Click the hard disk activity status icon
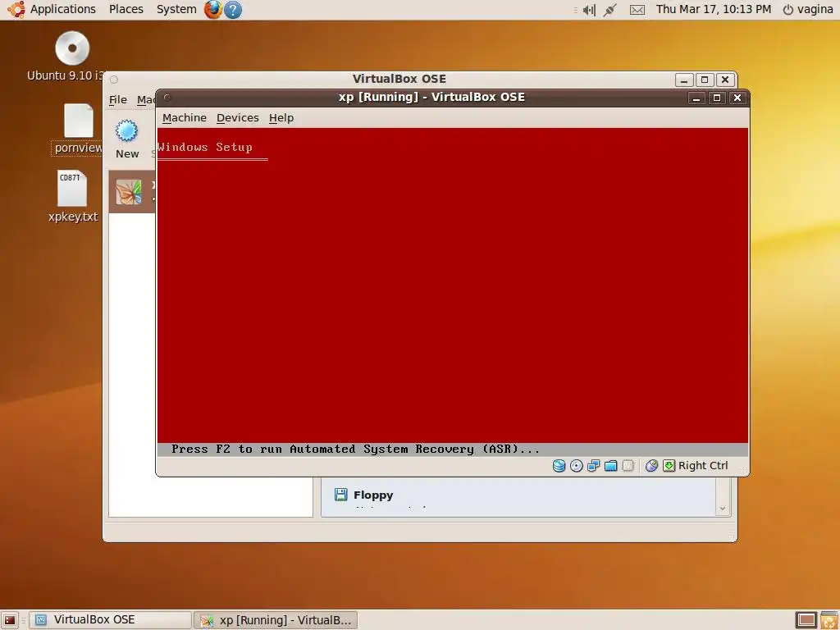Image resolution: width=840 pixels, height=630 pixels. [x=559, y=466]
